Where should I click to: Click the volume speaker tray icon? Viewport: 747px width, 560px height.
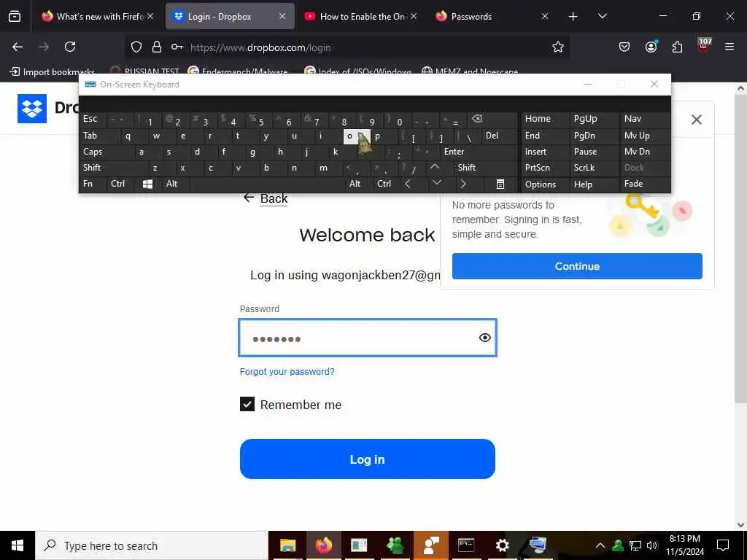(652, 545)
